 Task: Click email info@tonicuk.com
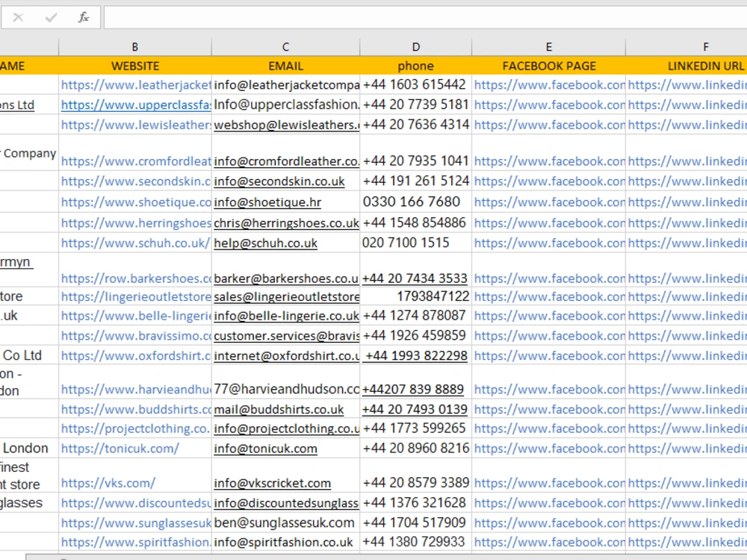pyautogui.click(x=265, y=449)
